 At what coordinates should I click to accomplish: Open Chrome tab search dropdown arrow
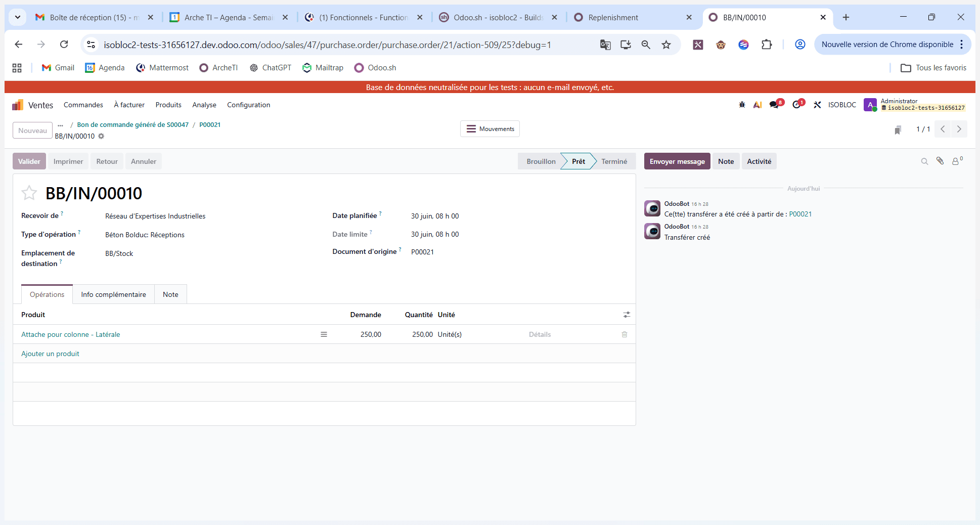coord(18,17)
